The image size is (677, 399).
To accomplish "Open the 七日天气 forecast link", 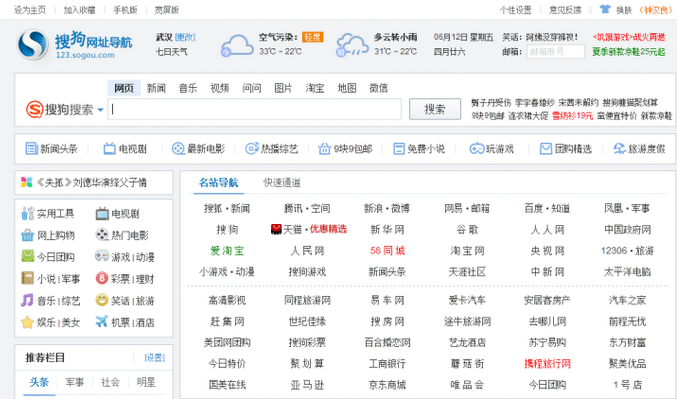I will click(171, 52).
